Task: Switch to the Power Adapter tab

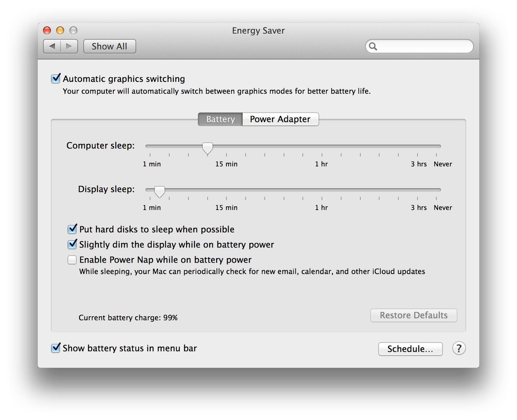Action: tap(280, 119)
